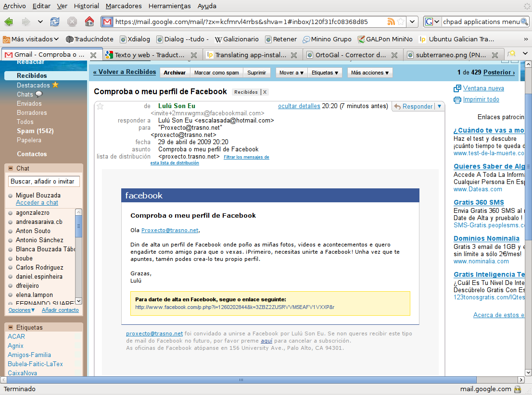Click the Gmail favicon in the address bar
The width and height of the screenshot is (532, 395).
coord(107,22)
